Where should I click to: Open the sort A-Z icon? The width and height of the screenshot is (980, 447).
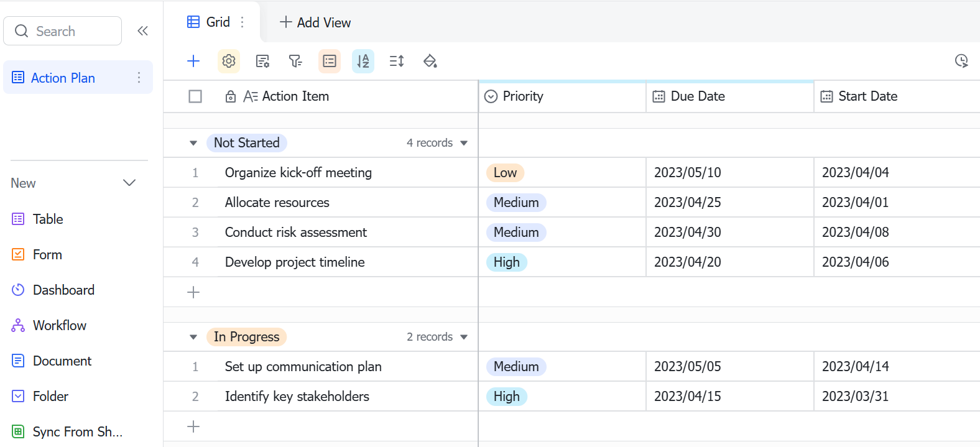pos(363,61)
